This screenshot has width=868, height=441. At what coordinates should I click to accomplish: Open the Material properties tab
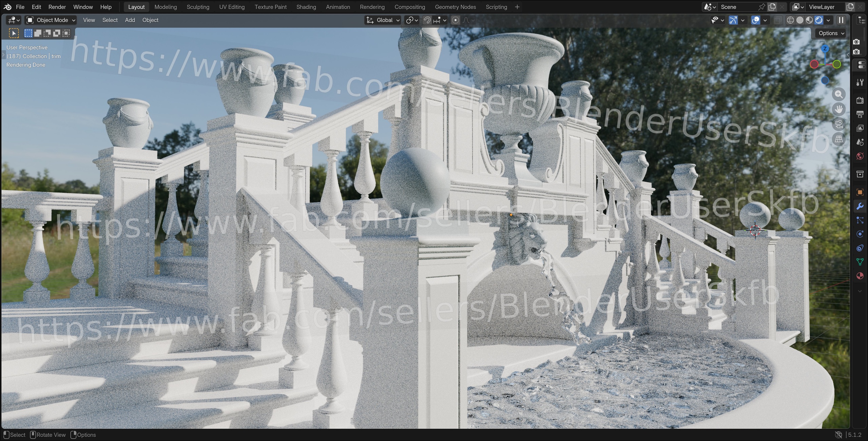pos(860,276)
